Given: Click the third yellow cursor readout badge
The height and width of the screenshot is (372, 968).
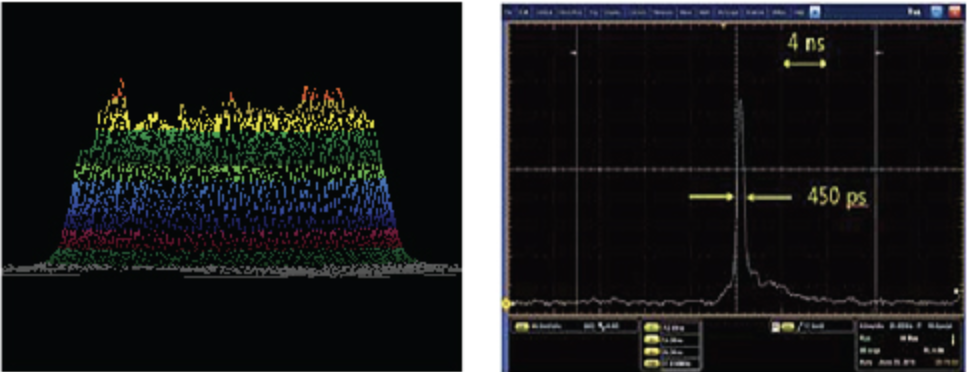Looking at the screenshot, I should click(x=652, y=352).
